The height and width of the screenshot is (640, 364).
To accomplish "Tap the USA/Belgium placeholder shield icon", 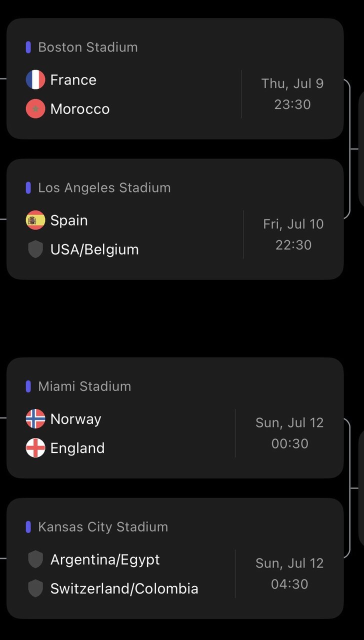I will [35, 249].
